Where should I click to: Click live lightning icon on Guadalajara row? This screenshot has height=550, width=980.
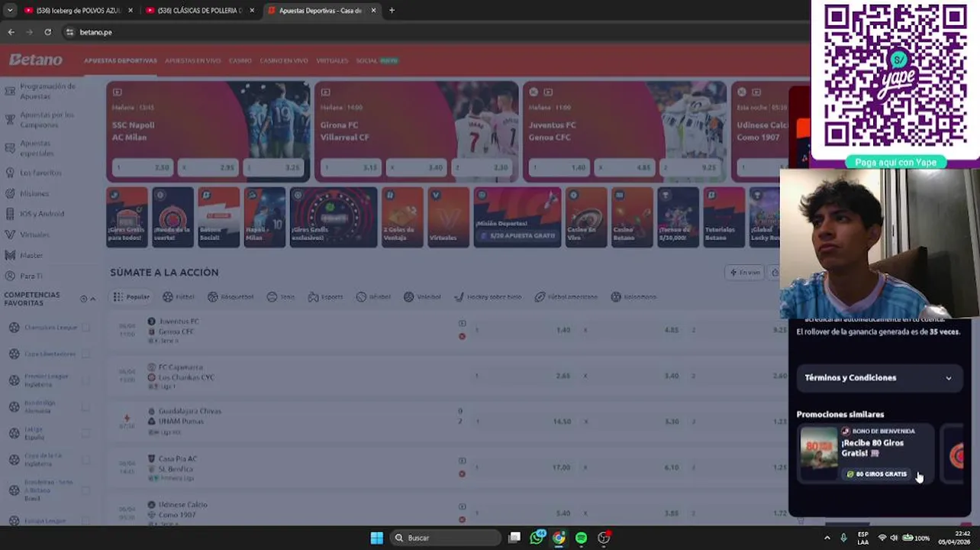(x=127, y=418)
